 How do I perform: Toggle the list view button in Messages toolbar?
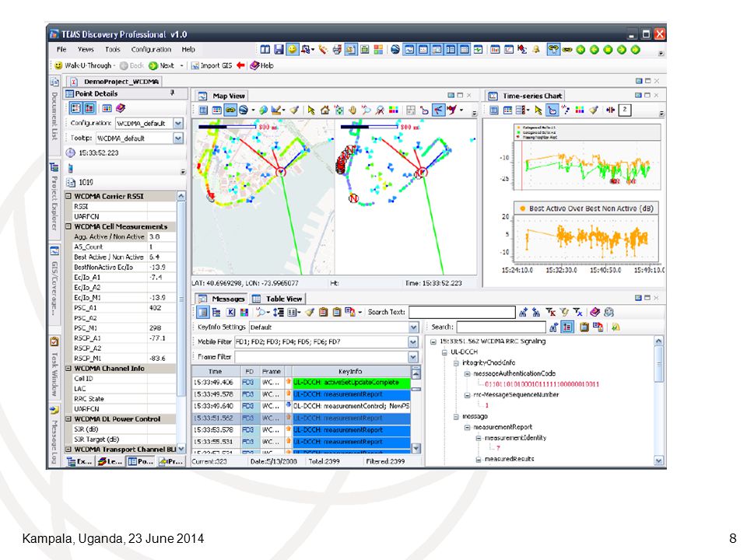[203, 313]
